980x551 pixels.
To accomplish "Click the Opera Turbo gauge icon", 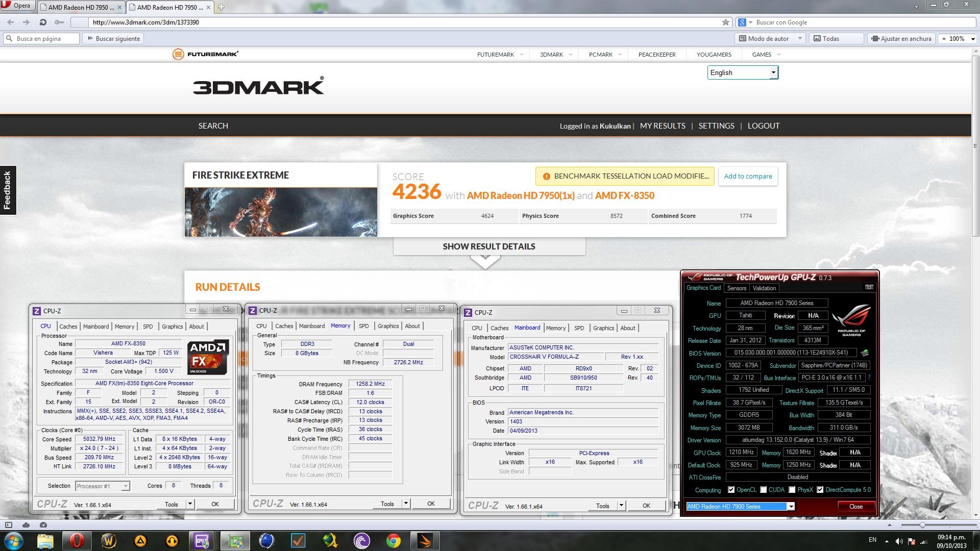I will click(x=43, y=524).
